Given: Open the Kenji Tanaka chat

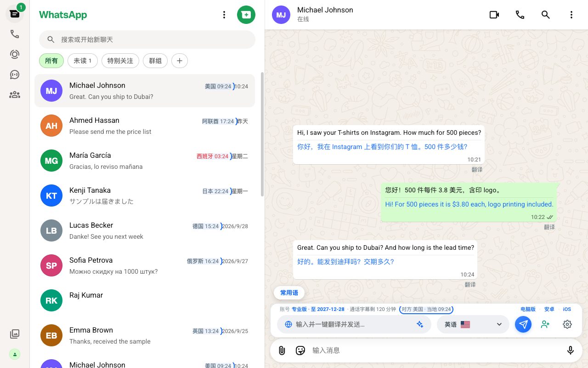Looking at the screenshot, I should (145, 195).
